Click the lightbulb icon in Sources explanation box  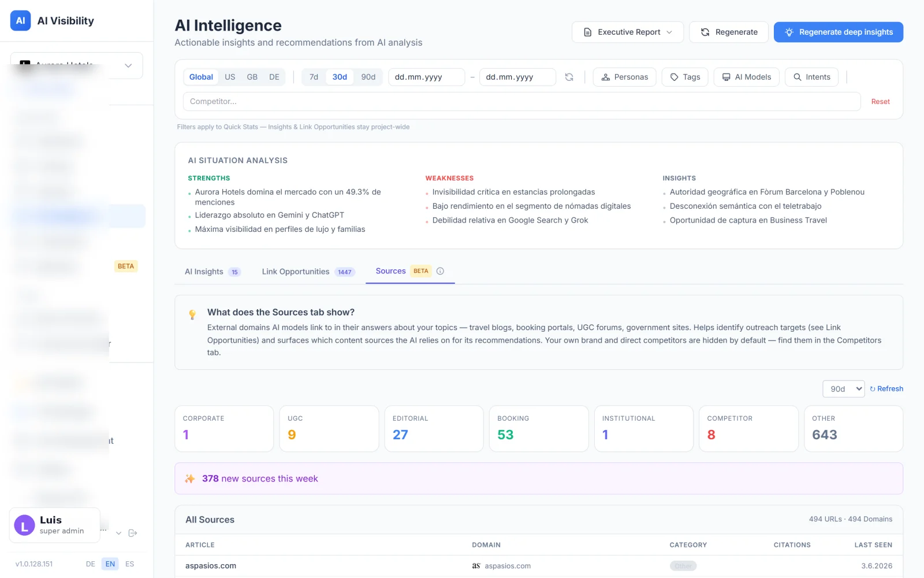(x=192, y=314)
